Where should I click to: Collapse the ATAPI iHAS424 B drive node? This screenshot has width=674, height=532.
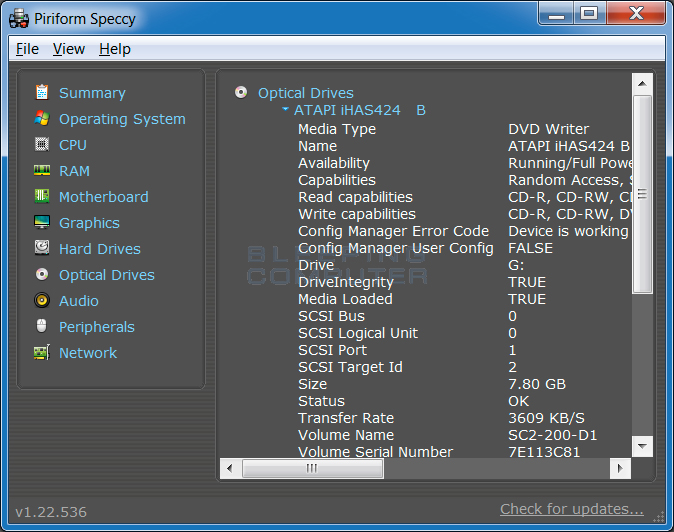(286, 110)
